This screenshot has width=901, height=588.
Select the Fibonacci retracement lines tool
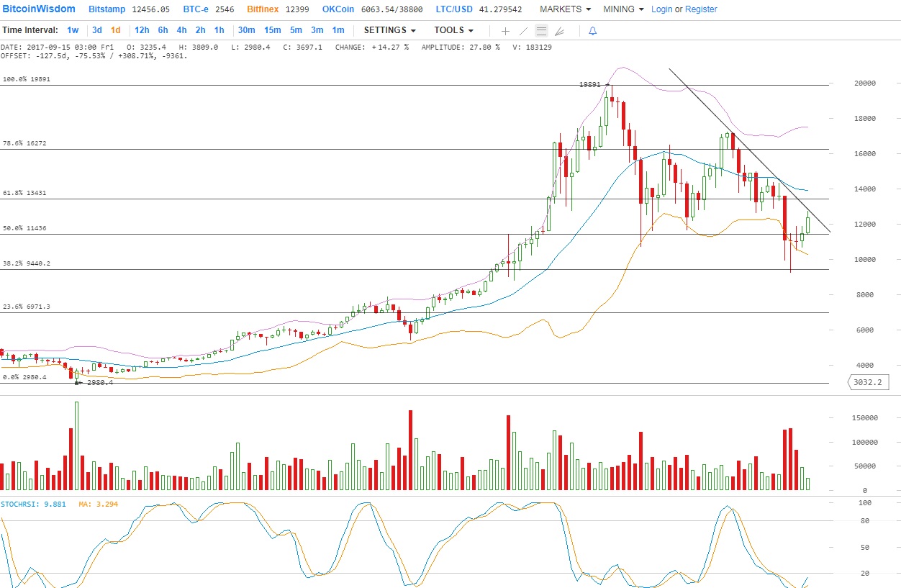pyautogui.click(x=541, y=31)
